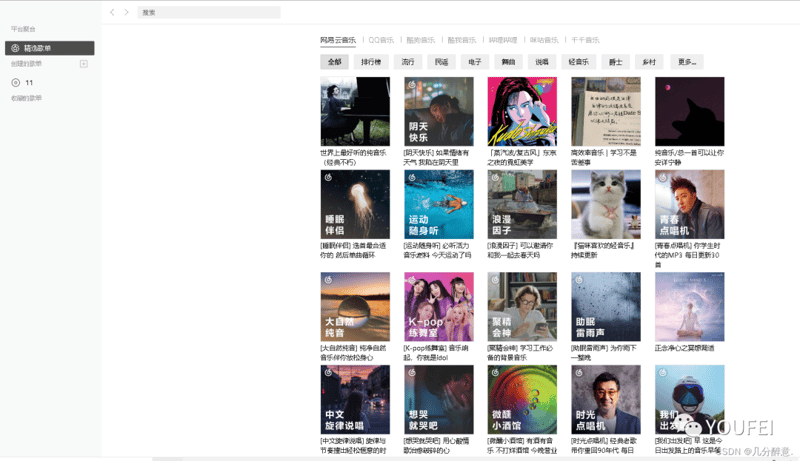Open the 时光点唱机 playlist cover

coord(606,399)
